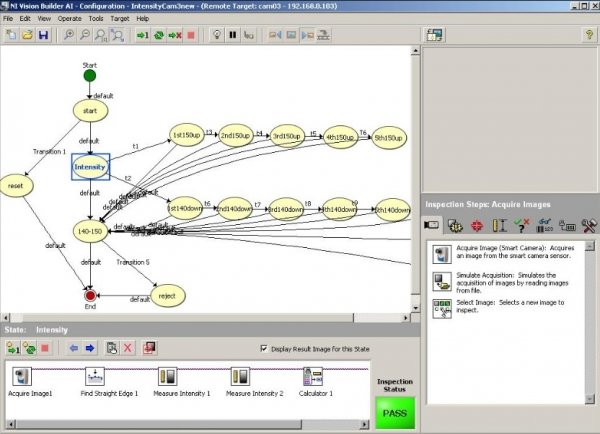Open the Measure Intensity 2 step
The width and height of the screenshot is (600, 434).
[x=241, y=377]
